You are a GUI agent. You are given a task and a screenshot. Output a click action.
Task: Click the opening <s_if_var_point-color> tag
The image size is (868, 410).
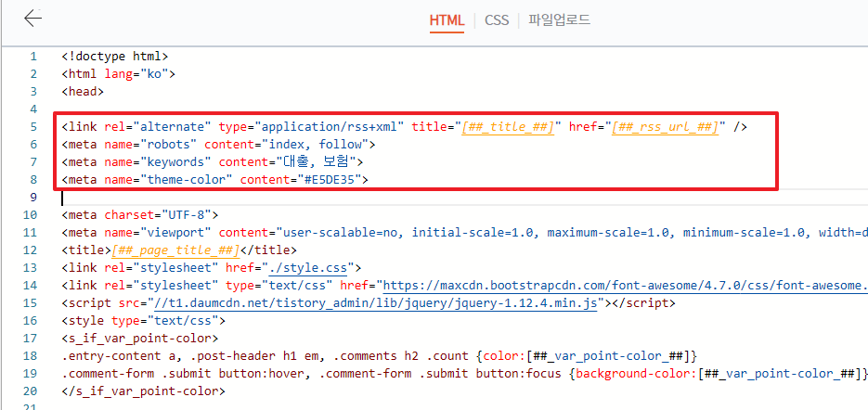(139, 338)
